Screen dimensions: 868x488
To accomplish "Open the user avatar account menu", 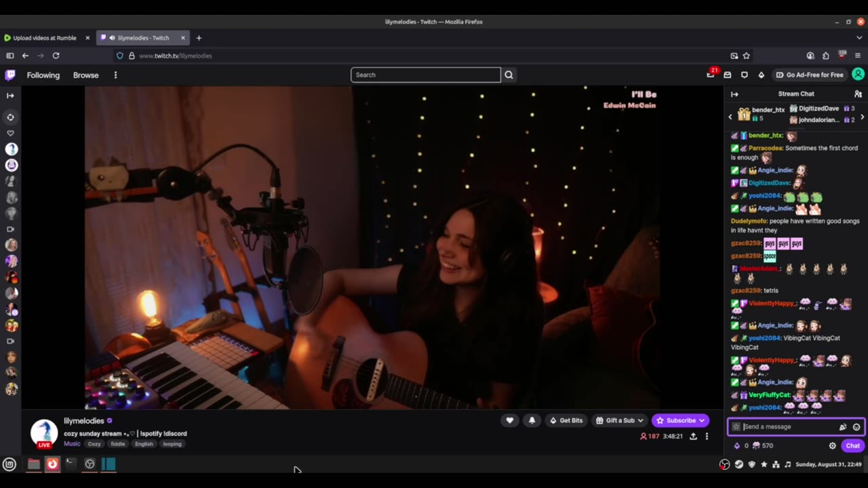I will point(858,75).
